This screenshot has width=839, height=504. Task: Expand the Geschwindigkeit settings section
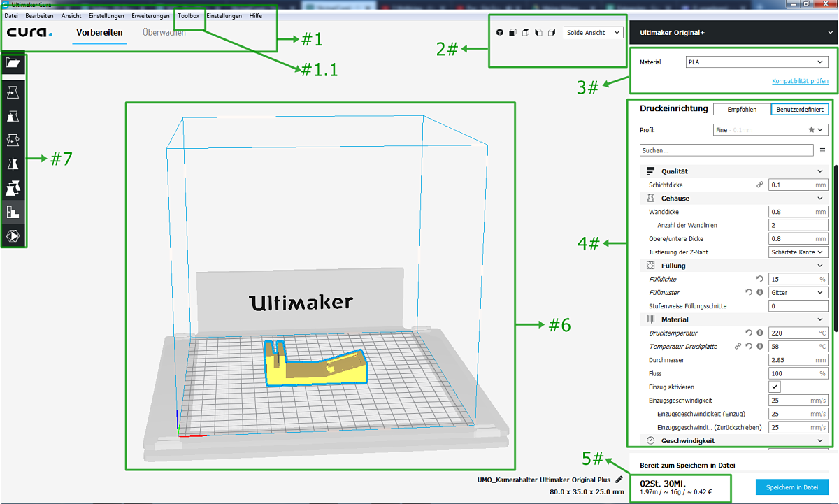[x=734, y=440]
